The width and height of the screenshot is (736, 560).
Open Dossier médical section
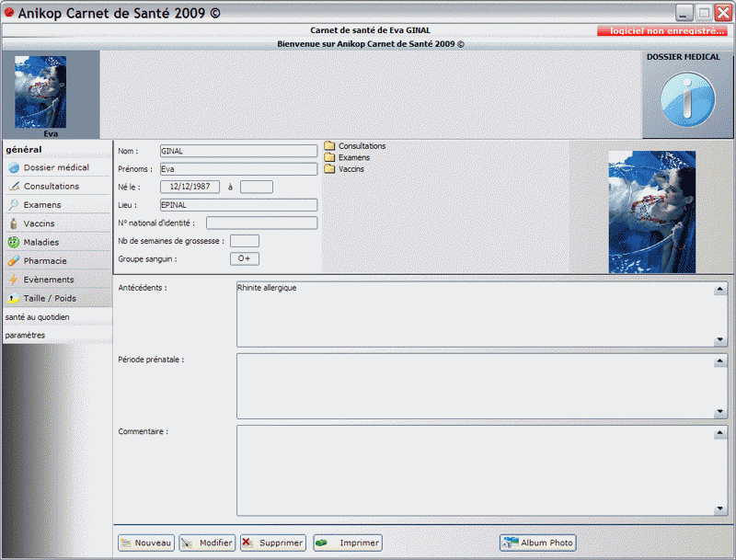[58, 167]
